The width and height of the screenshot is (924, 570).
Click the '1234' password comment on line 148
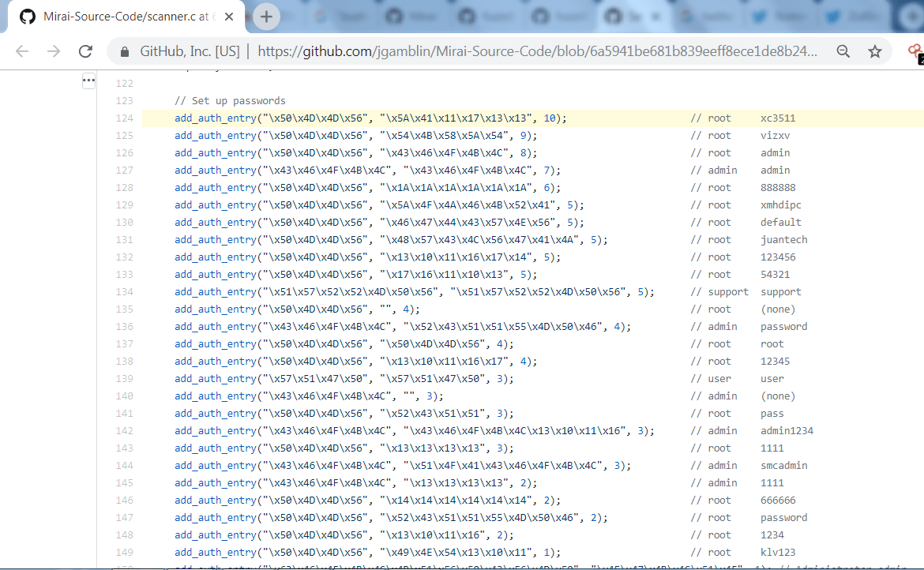pos(772,535)
